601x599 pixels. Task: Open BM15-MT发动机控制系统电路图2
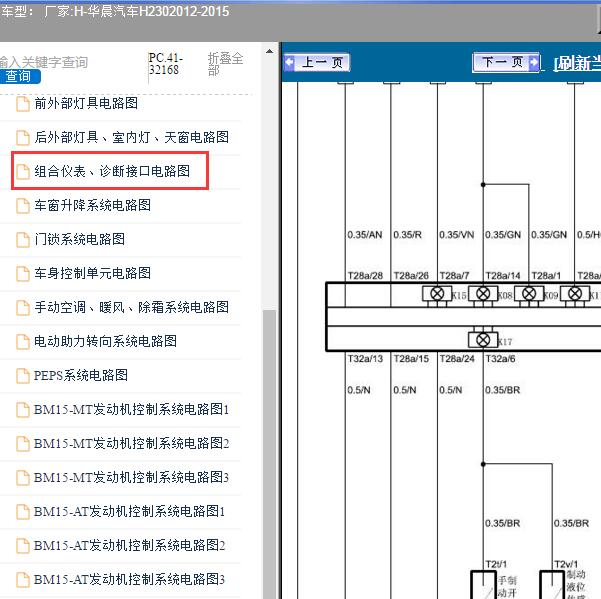(x=131, y=443)
